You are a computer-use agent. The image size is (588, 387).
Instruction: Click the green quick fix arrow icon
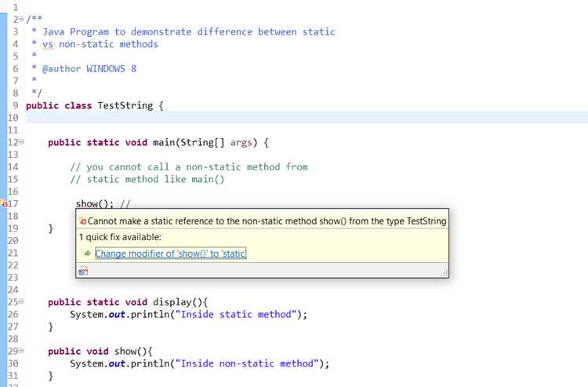pos(87,254)
